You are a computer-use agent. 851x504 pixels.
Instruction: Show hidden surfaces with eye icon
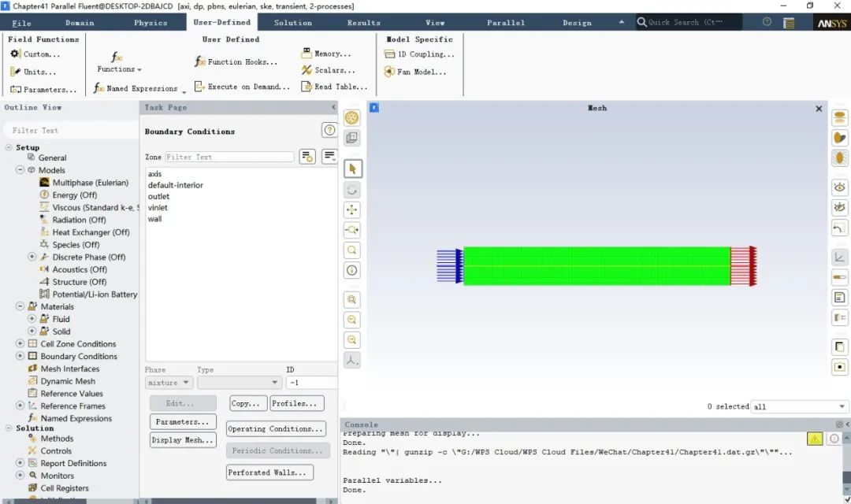tap(840, 187)
